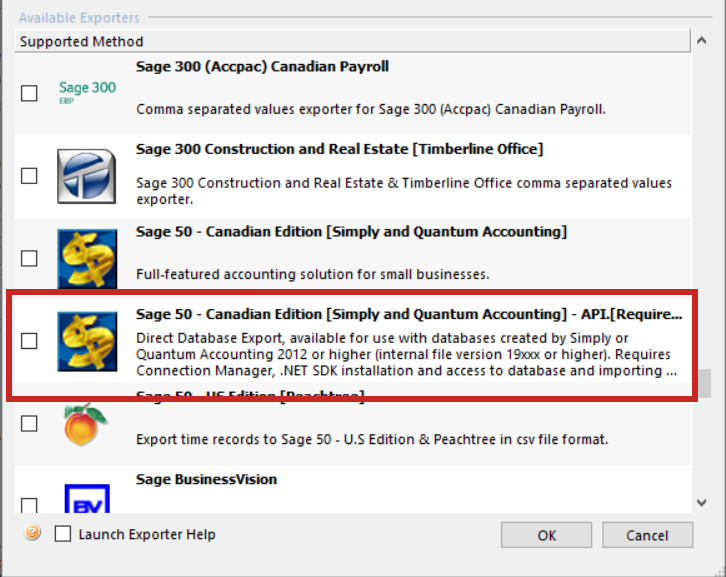Click the Sage BusinessVision BV icon
This screenshot has width=726, height=577.
[x=87, y=498]
